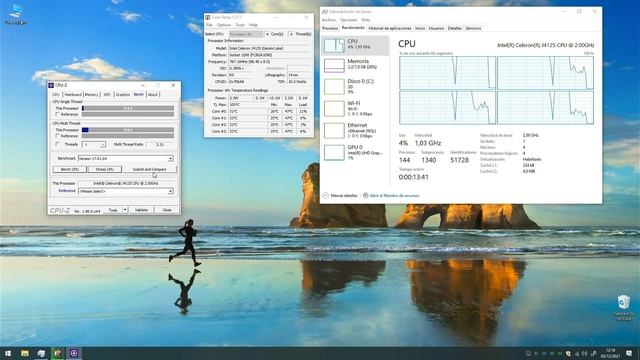The height and width of the screenshot is (360, 640).
Task: Open the Tools menu in Core Temp
Action: tap(240, 25)
